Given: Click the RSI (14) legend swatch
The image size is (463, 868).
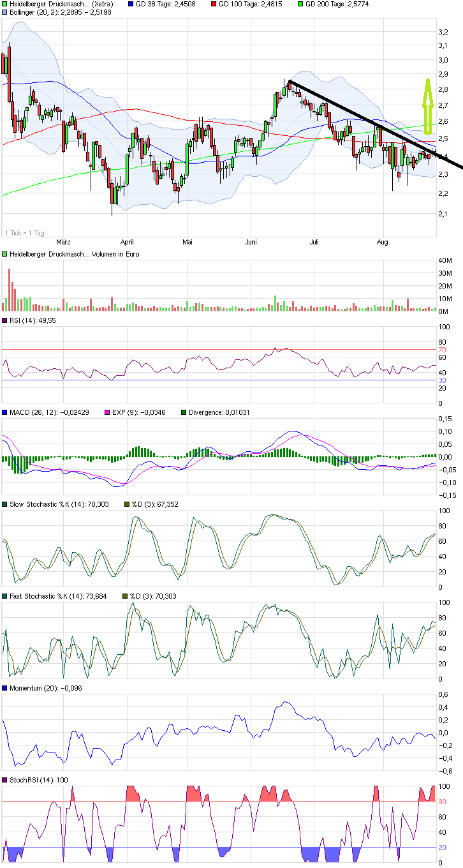Looking at the screenshot, I should click(x=5, y=320).
